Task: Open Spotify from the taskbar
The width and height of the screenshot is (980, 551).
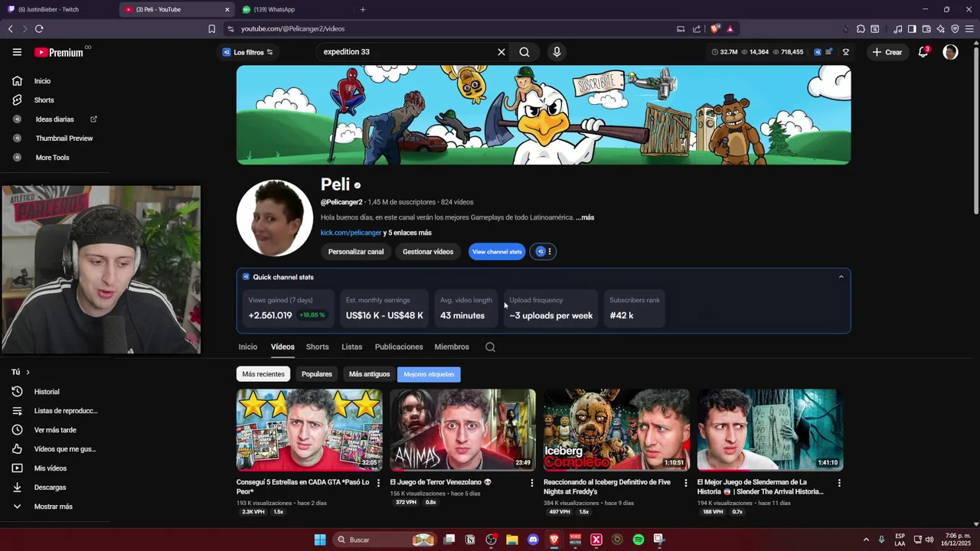Action: point(639,540)
